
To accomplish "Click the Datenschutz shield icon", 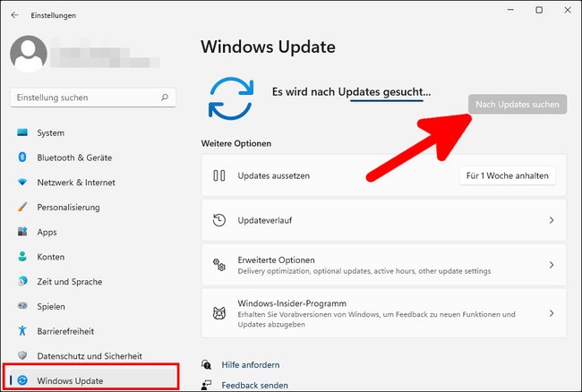I will coord(22,355).
